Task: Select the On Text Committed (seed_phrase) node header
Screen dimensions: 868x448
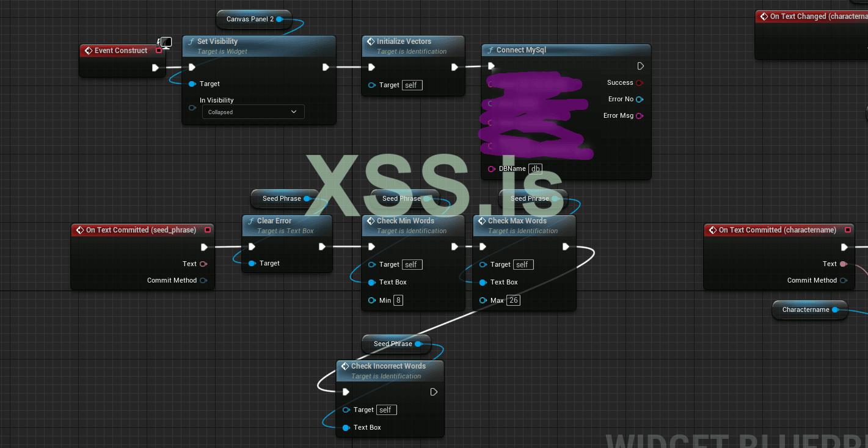Action: 142,230
